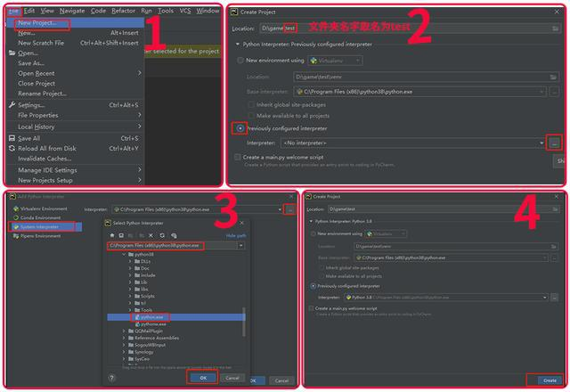The height and width of the screenshot is (392, 570).
Task: Click the Settings wrench icon
Action: pyautogui.click(x=12, y=105)
